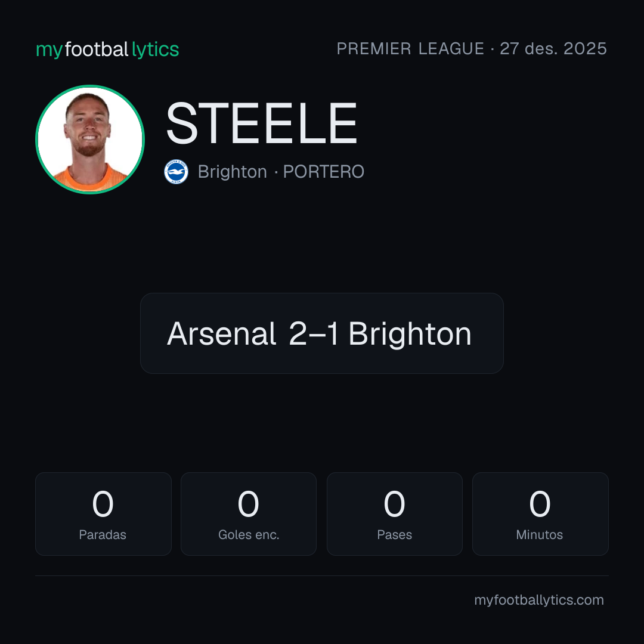Click the Minutos value zero
Viewport: 644px width, 644px height.
pos(540,504)
